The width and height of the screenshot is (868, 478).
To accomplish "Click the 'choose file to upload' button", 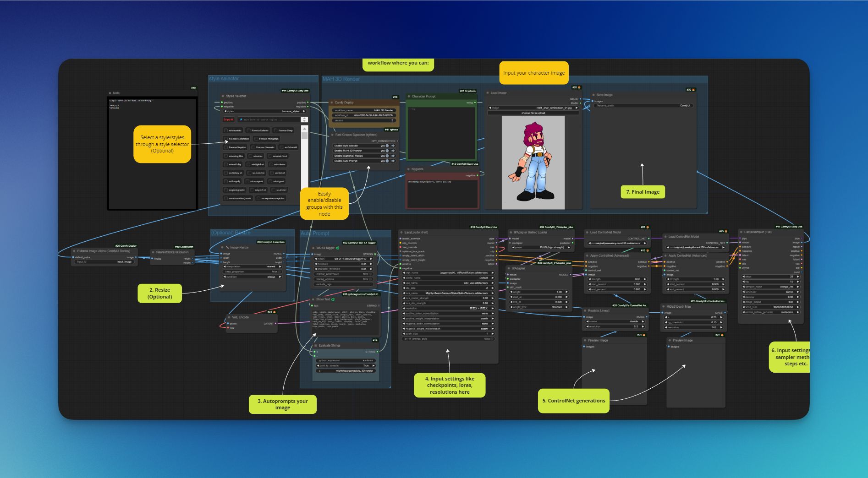I will (533, 113).
